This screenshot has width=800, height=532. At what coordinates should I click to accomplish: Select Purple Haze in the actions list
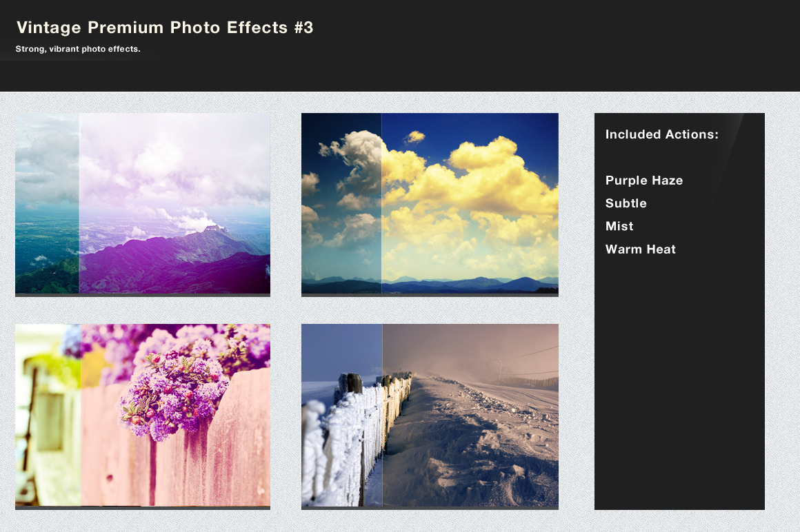click(x=643, y=181)
